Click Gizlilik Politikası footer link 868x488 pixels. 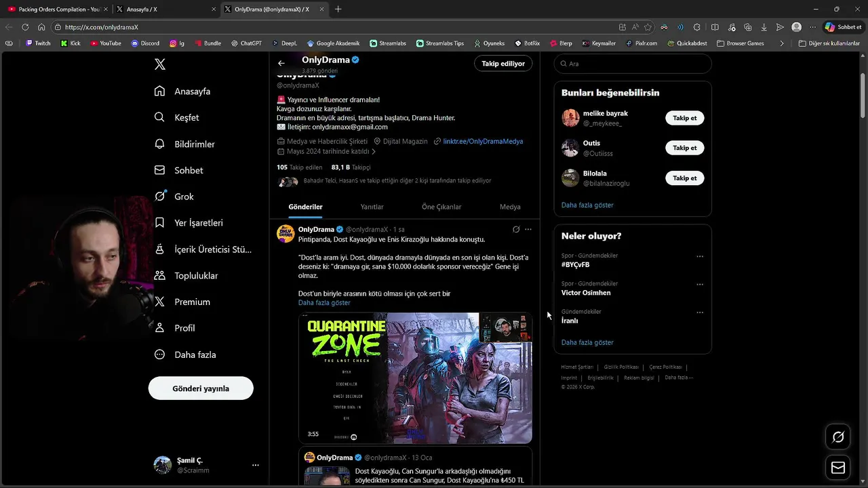pyautogui.click(x=621, y=367)
